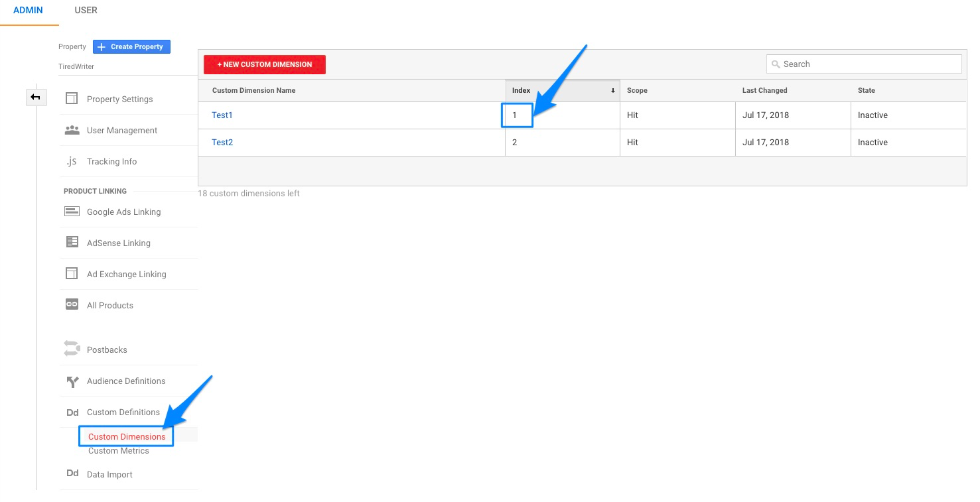Click the Property Settings icon
Image resolution: width=980 pixels, height=502 pixels.
pos(72,99)
